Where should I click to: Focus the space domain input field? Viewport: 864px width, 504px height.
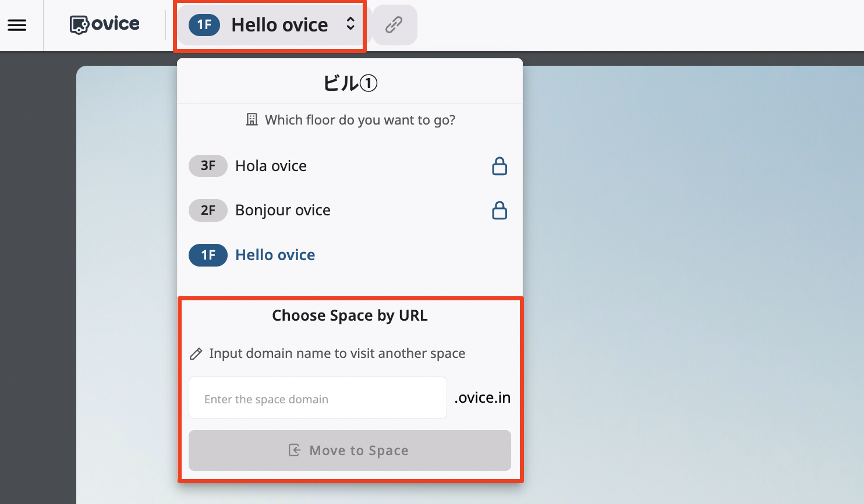318,398
